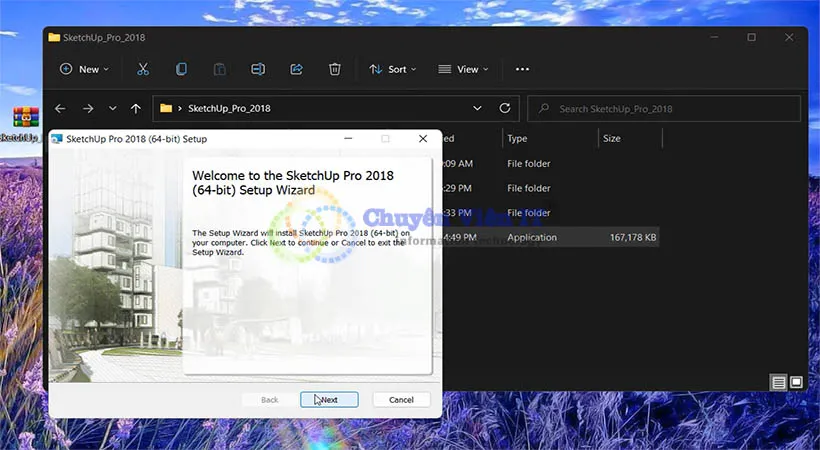The height and width of the screenshot is (450, 820).
Task: Click the Rename icon in toolbar
Action: 258,69
